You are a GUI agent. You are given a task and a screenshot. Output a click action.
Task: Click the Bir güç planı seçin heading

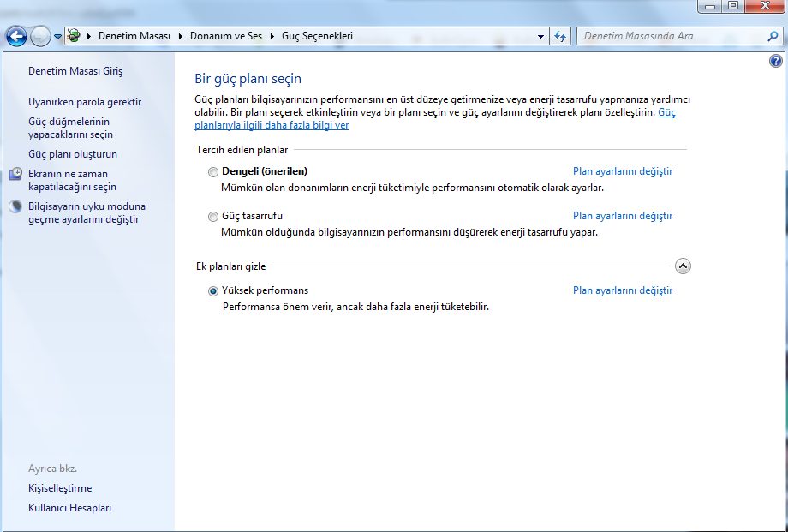[x=248, y=79]
